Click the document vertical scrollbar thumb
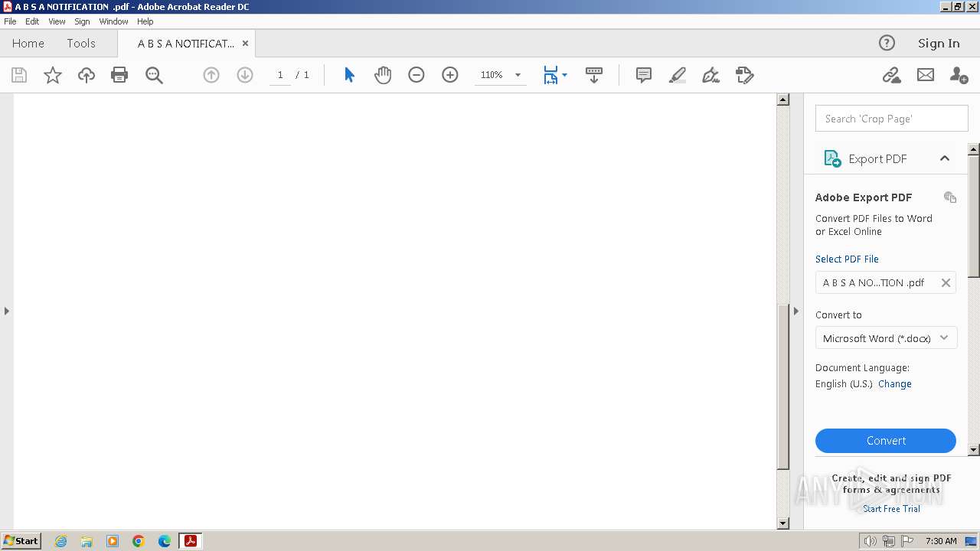The height and width of the screenshot is (551, 980). pos(782,386)
